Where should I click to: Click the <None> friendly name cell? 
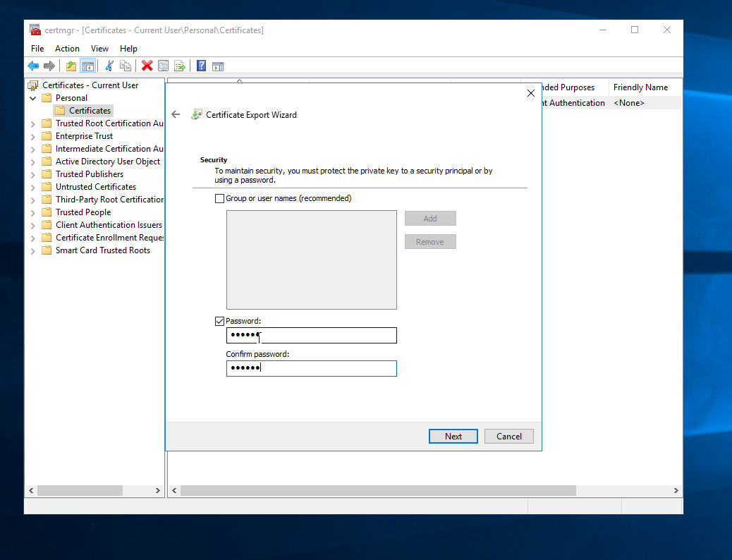tap(629, 103)
